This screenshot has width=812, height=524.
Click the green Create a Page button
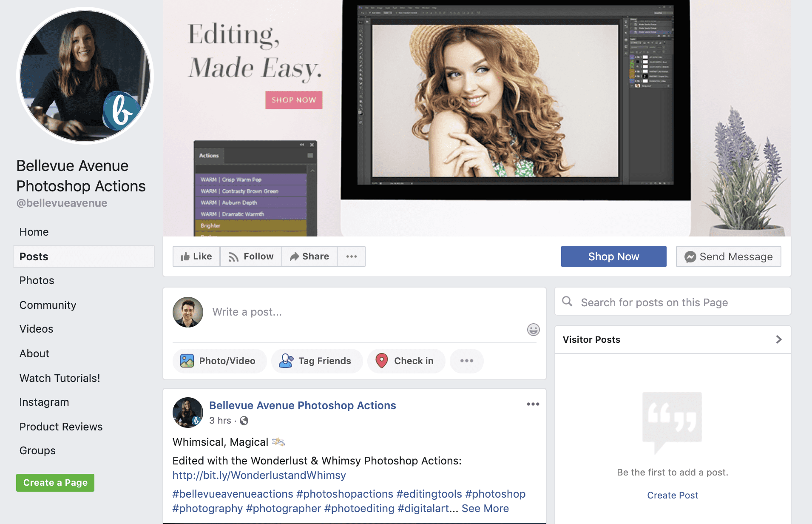coord(55,483)
